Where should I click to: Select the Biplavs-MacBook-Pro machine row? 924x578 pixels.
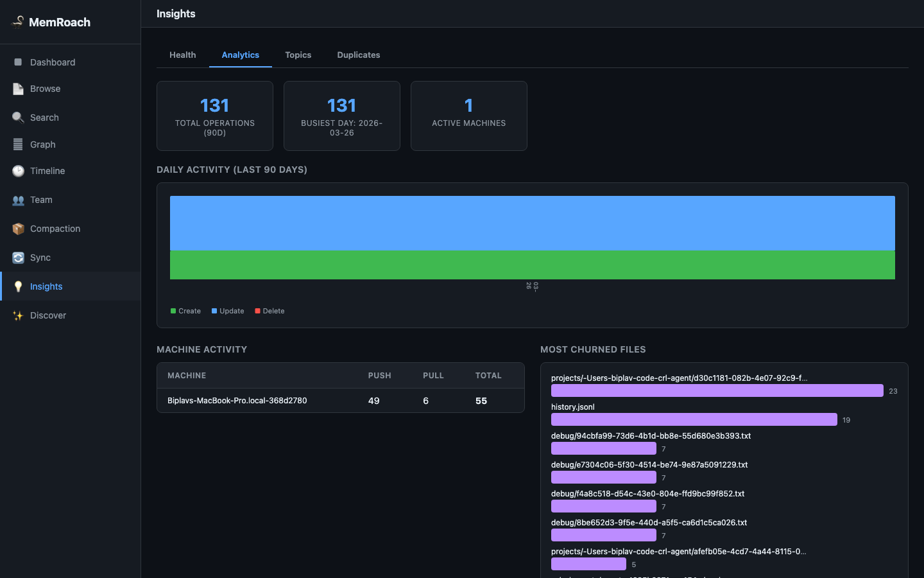[341, 401]
